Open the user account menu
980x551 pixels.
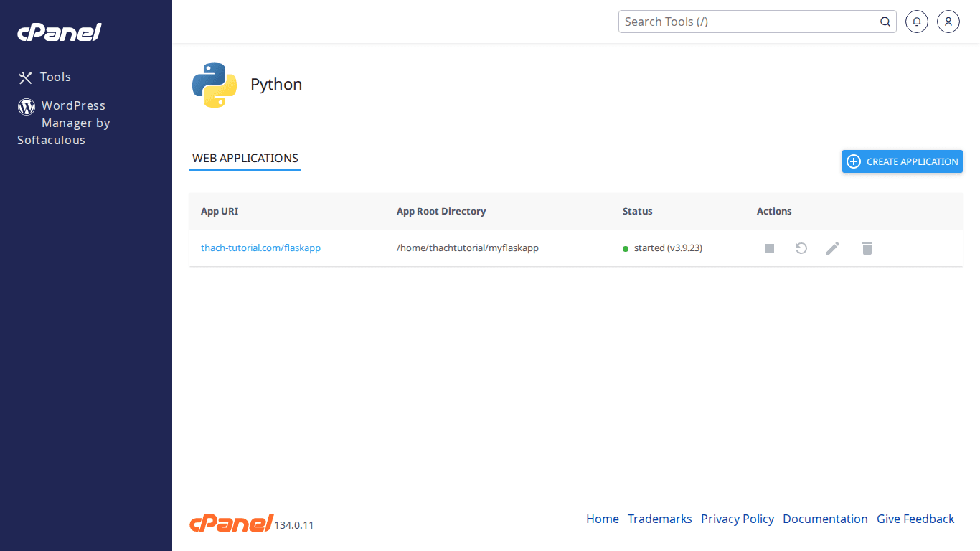click(948, 22)
